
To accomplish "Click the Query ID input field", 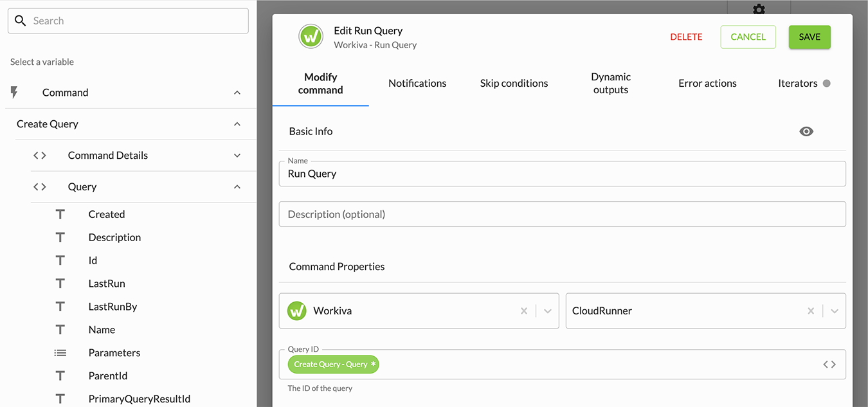I will tap(562, 365).
